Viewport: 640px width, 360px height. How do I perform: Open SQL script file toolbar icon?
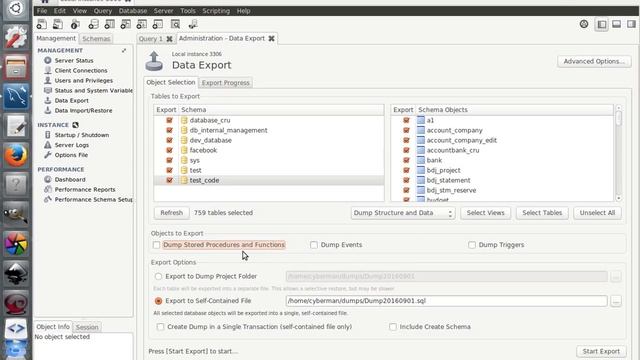(58, 24)
